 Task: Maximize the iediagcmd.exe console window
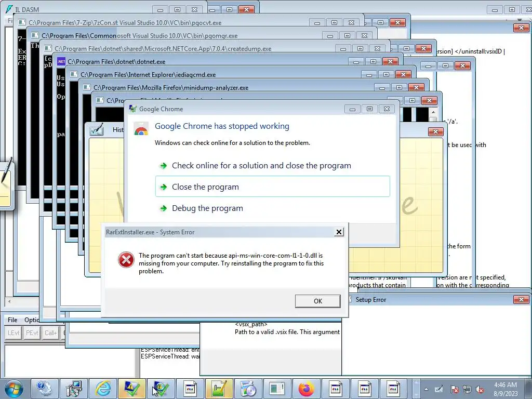click(386, 74)
